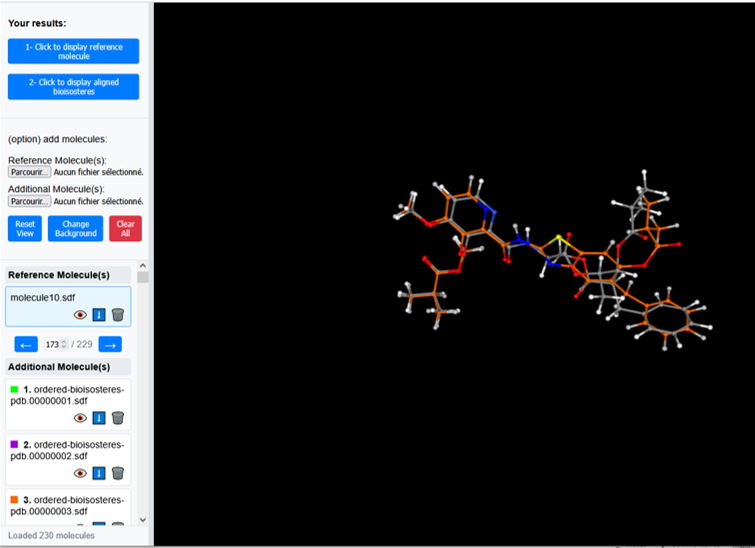Click the molecule index number field
The image size is (755, 548).
click(x=52, y=344)
